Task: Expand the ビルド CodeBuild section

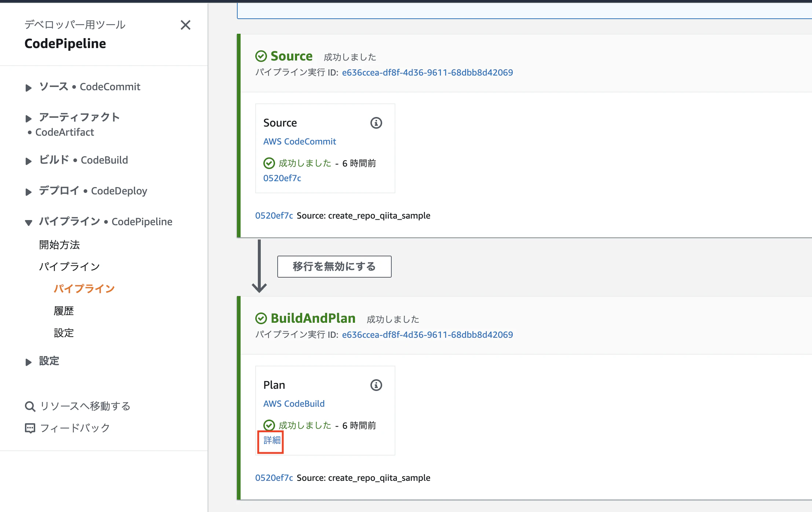Action: click(x=28, y=161)
